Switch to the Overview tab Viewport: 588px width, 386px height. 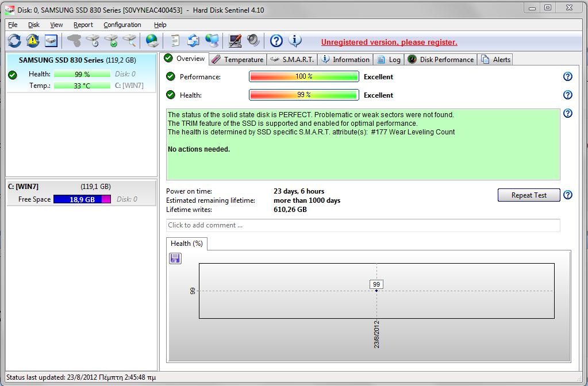click(185, 59)
